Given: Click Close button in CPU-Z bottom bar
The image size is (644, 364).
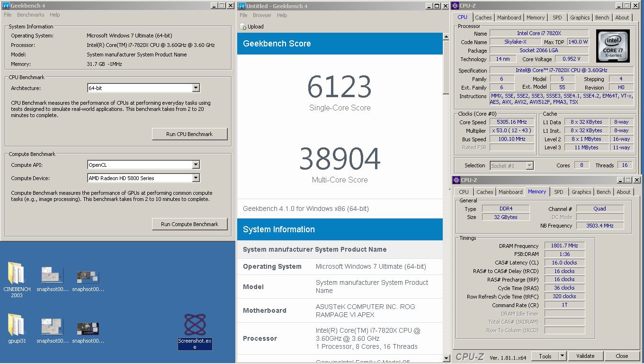Looking at the screenshot, I should coord(622,356).
